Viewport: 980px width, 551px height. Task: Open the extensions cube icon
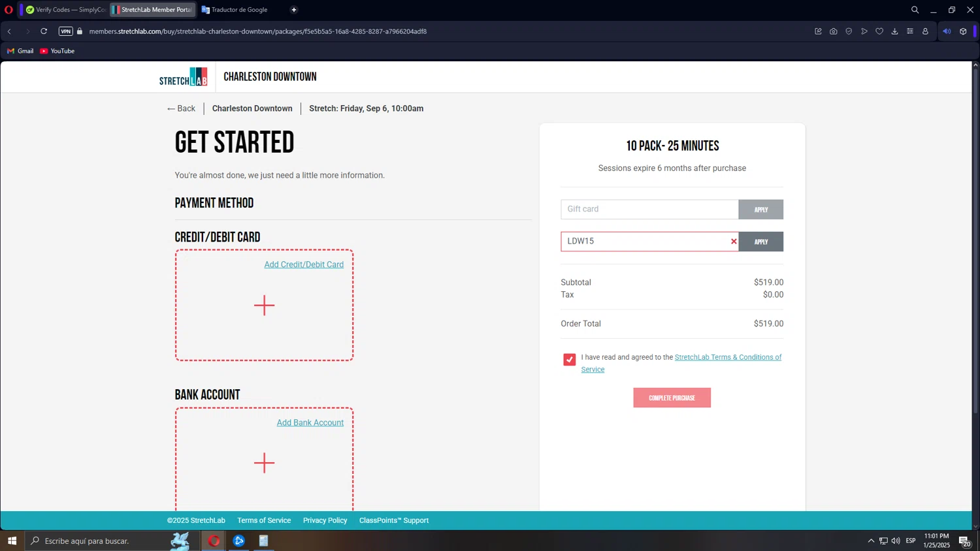click(x=963, y=31)
